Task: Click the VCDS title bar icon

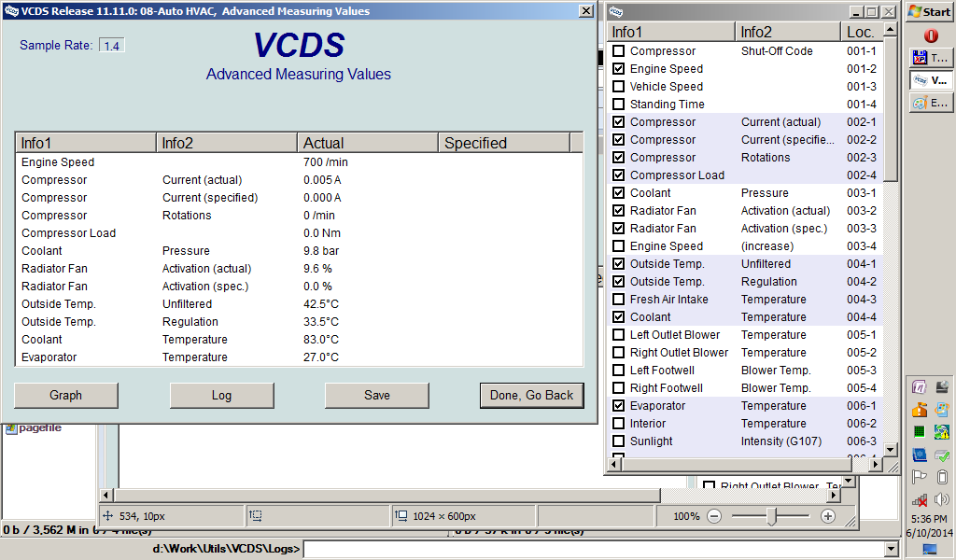Action: pos(11,11)
